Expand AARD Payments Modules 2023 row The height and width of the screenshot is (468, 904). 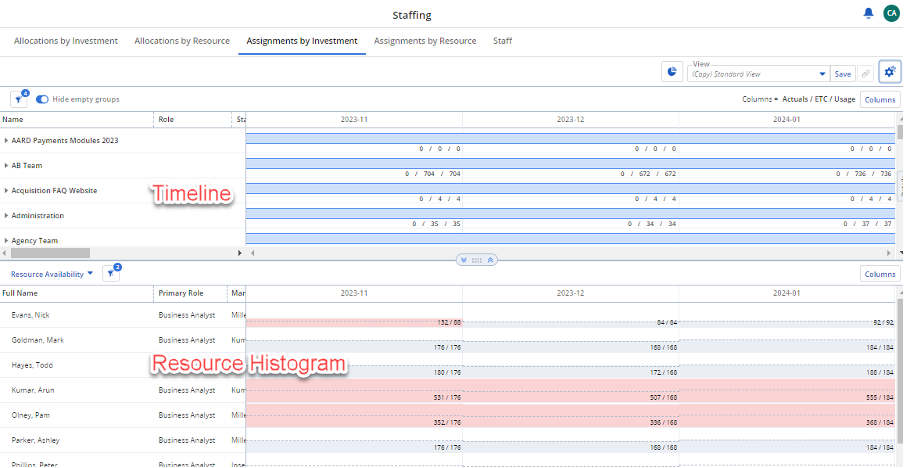[x=6, y=140]
